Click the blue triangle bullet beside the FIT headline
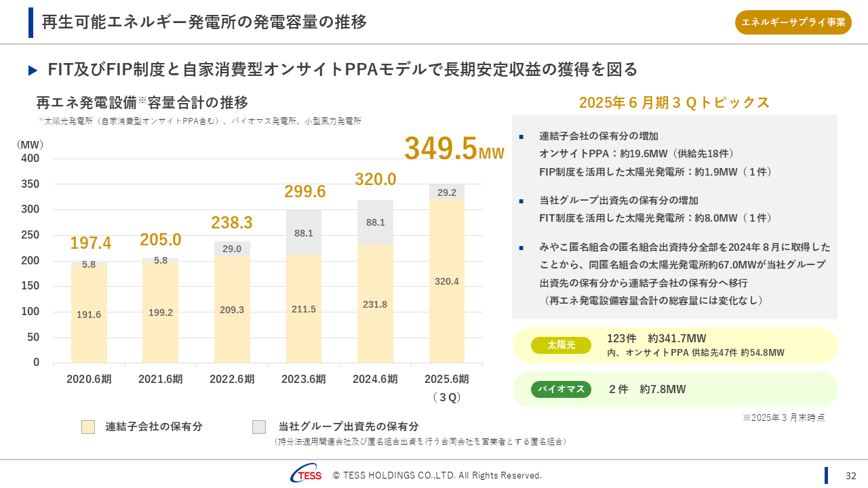The height and width of the screenshot is (488, 868). click(x=33, y=70)
